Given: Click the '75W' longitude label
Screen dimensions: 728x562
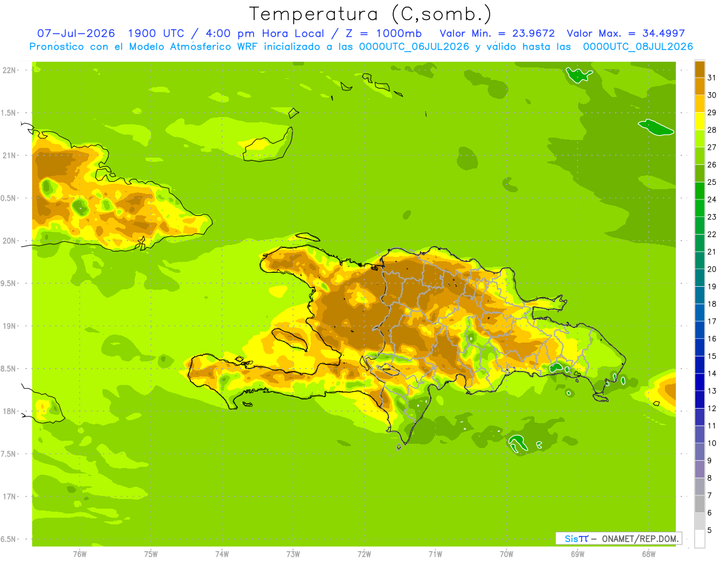Looking at the screenshot, I should coord(151,554).
